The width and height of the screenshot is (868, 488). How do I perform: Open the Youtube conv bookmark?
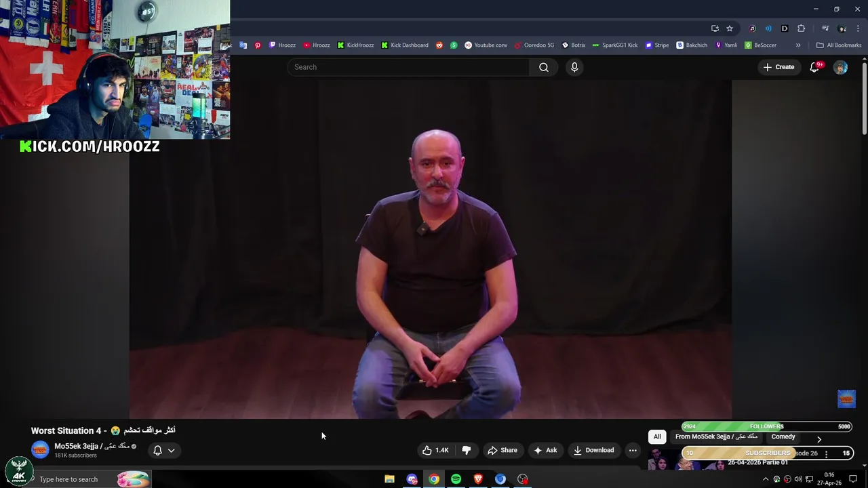(486, 45)
